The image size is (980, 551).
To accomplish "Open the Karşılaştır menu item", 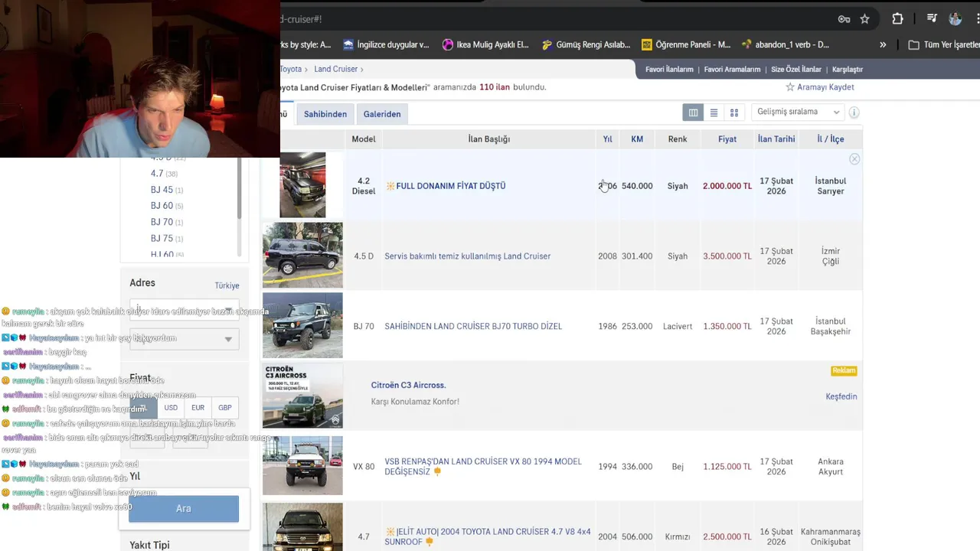I will coord(848,69).
